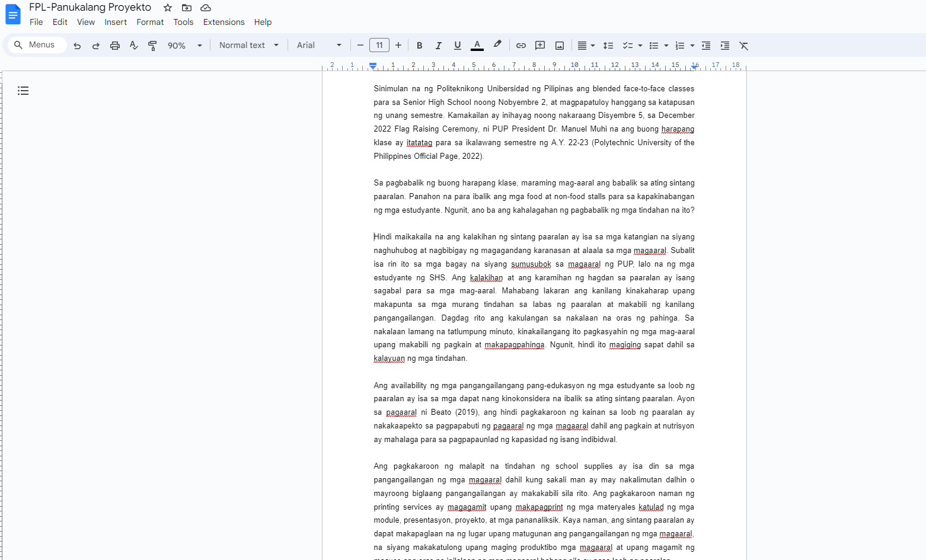926x560 pixels.
Task: Open the Normal text styles dropdown
Action: point(249,46)
